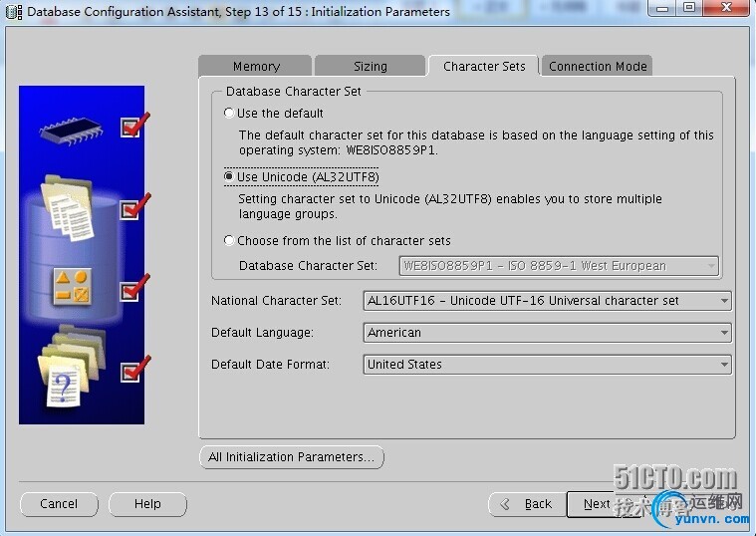Click the checkmark beside the shapes icon
This screenshot has width=756, height=536.
point(134,289)
